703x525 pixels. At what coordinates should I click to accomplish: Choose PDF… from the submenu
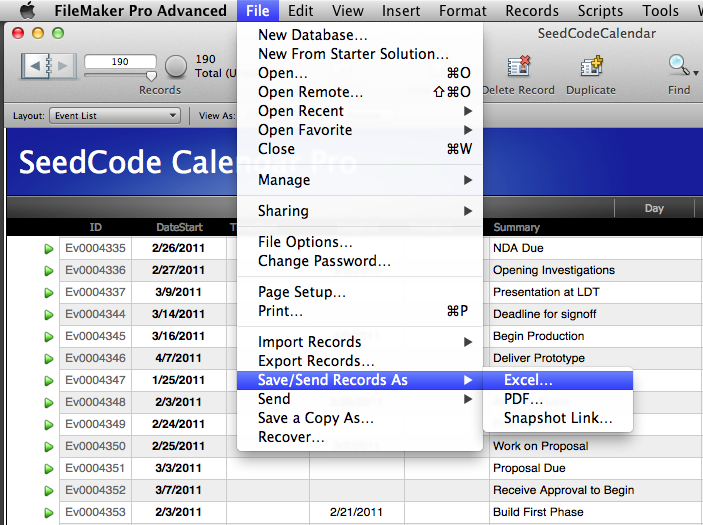(558, 399)
